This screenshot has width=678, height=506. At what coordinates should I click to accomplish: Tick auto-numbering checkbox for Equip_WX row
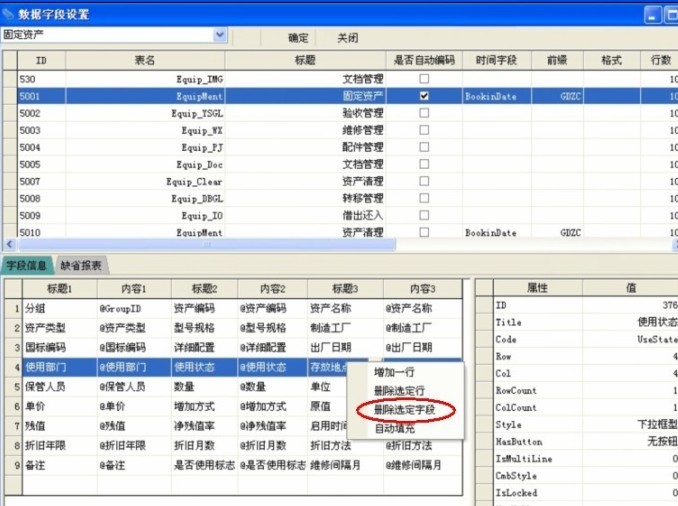[x=424, y=130]
